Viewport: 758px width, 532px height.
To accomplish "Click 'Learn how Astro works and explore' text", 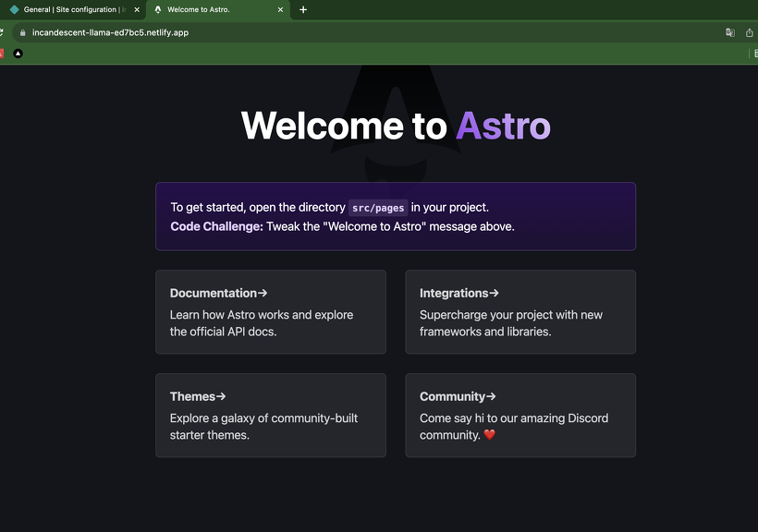I will (x=262, y=315).
